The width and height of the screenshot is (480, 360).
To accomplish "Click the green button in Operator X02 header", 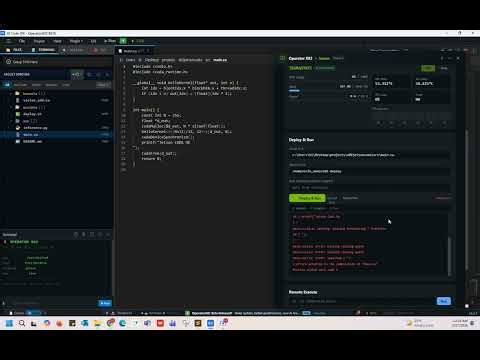I will (428, 68).
